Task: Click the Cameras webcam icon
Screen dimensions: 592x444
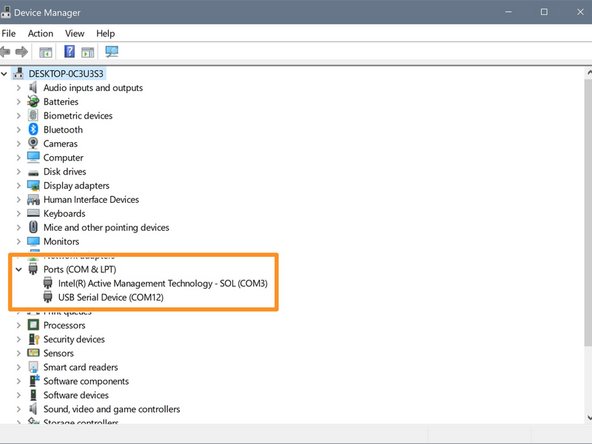Action: [x=33, y=143]
